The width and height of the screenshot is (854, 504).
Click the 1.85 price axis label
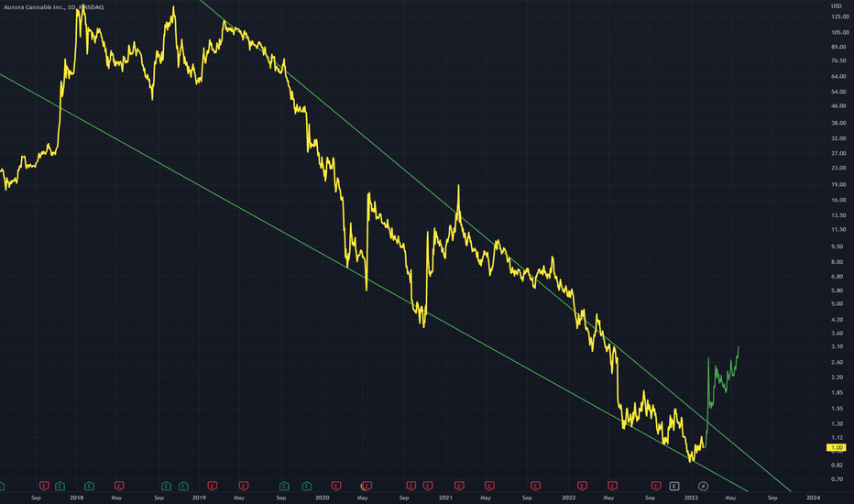[x=838, y=392]
